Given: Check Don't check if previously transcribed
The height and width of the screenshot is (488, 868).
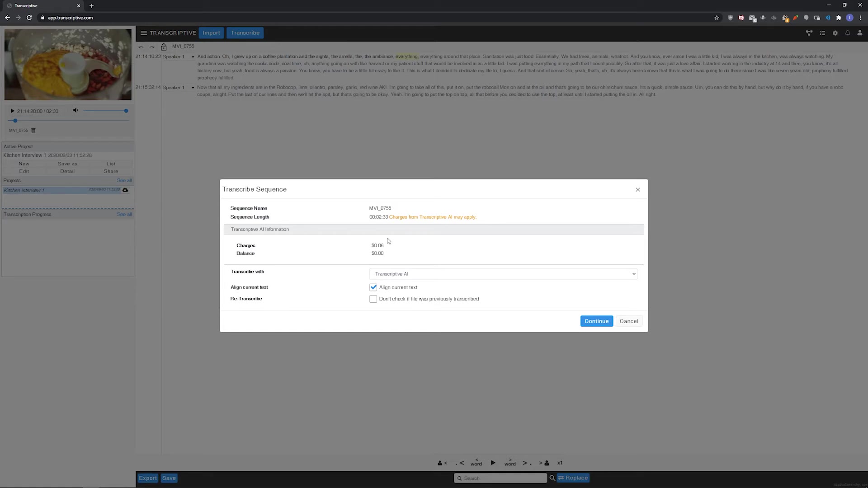Looking at the screenshot, I should coord(373,299).
